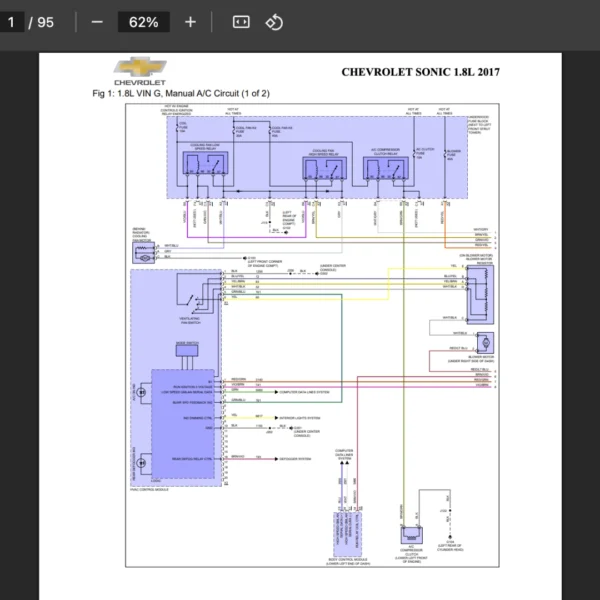Click the zoom out minus button
The height and width of the screenshot is (600, 600).
[97, 22]
